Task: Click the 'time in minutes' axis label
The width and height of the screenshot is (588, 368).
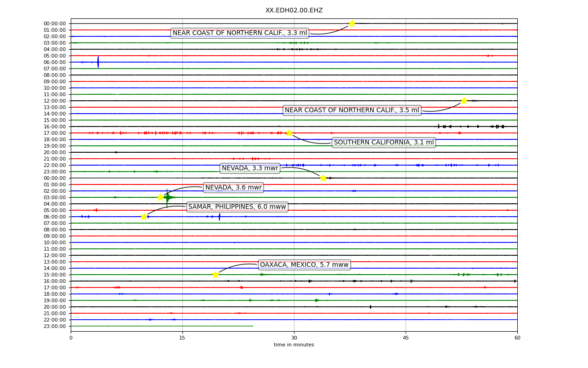Action: (294, 345)
